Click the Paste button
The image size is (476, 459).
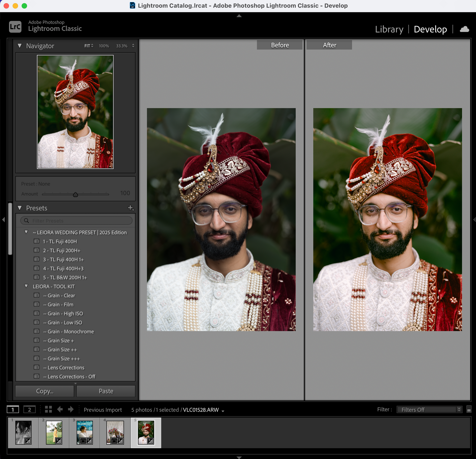tap(106, 391)
